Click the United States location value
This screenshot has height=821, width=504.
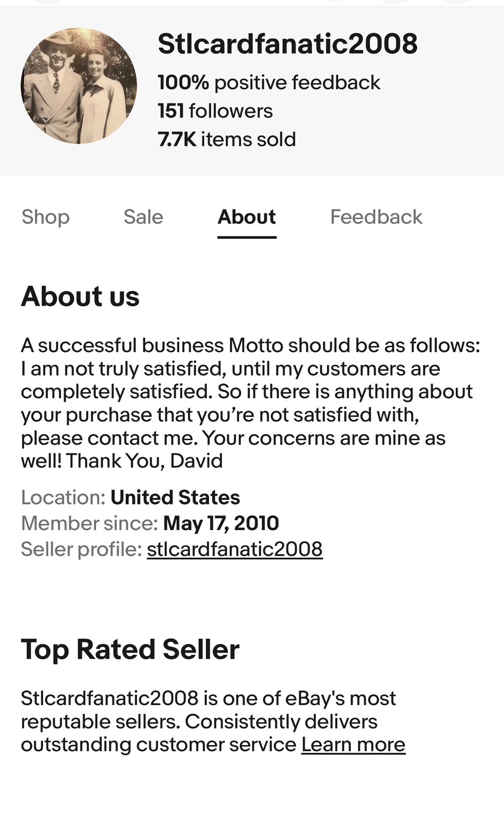[x=175, y=498]
